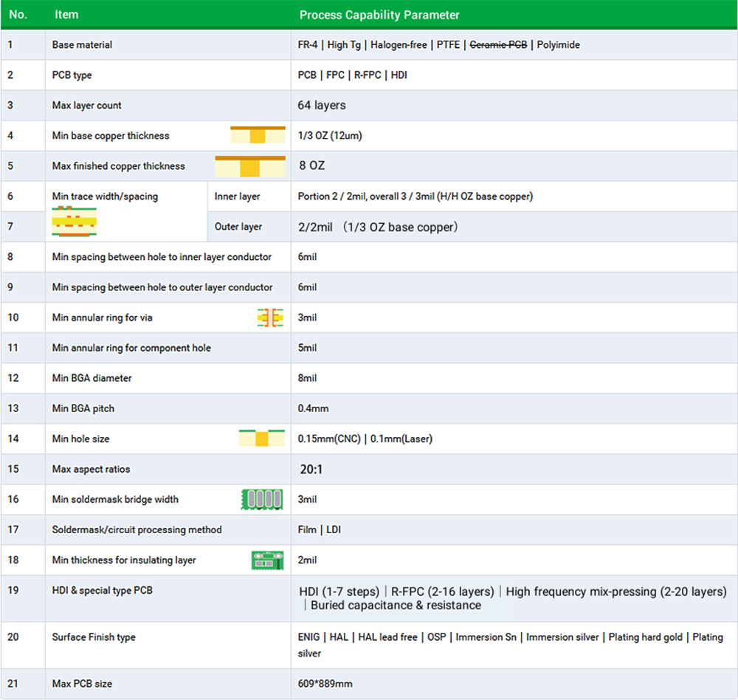Click the '8 OZ' value
This screenshot has height=700, width=738.
[311, 165]
